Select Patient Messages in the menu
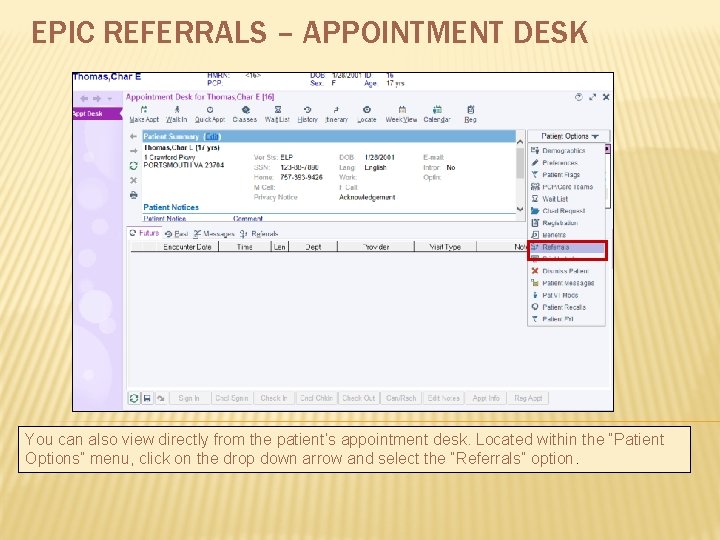This screenshot has width=720, height=540. tap(568, 283)
